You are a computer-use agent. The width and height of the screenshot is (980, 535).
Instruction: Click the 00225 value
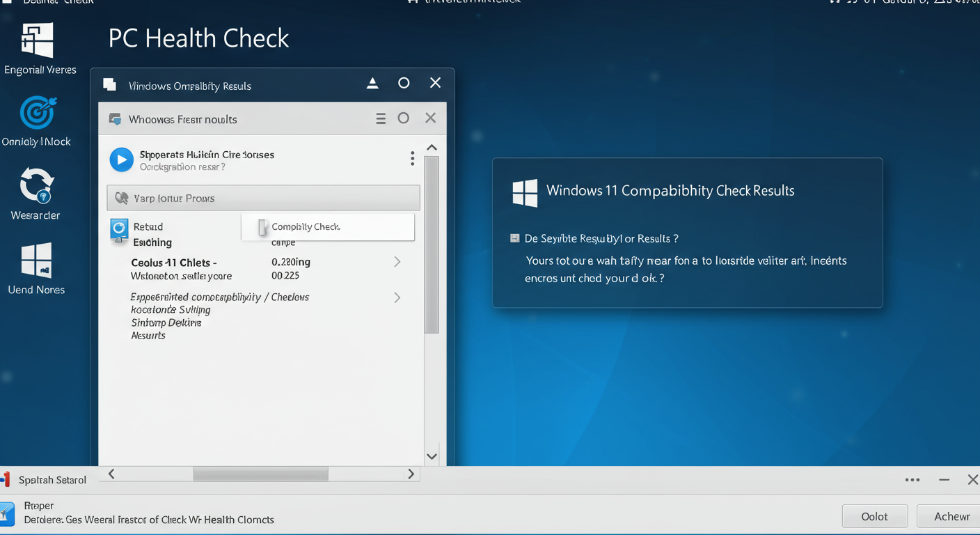tap(285, 276)
